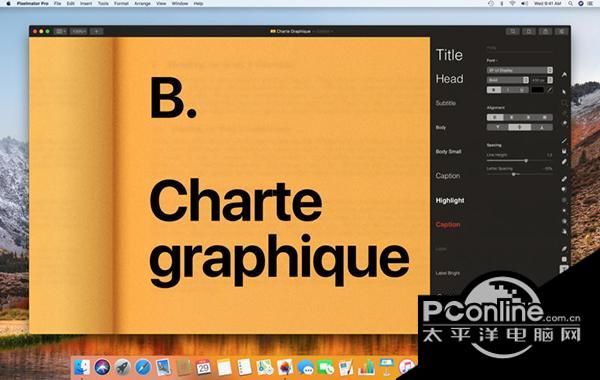Open the Tools menu
Viewport: 600px width, 380px height.
point(103,3)
